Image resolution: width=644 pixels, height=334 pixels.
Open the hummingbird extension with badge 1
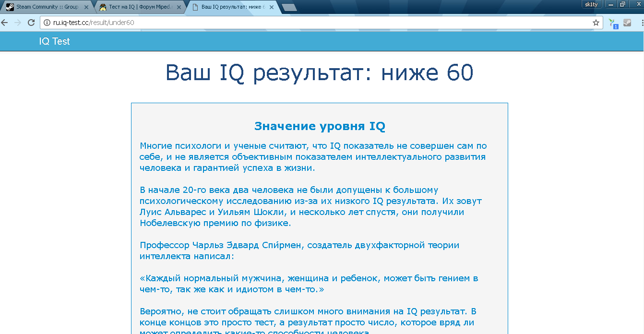tap(613, 23)
